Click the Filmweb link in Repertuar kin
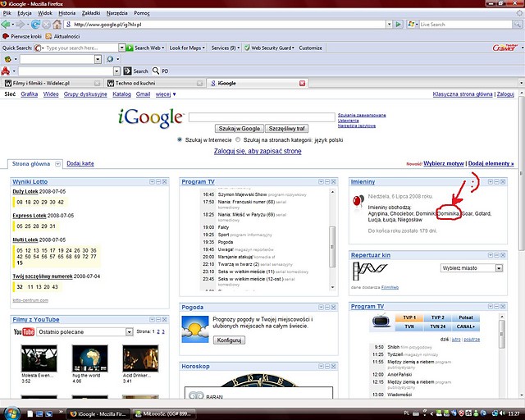525x420 pixels. (390, 287)
